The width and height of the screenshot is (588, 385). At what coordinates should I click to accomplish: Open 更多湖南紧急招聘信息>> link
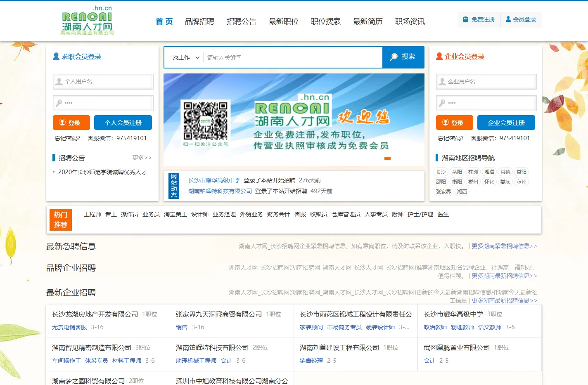tap(505, 246)
